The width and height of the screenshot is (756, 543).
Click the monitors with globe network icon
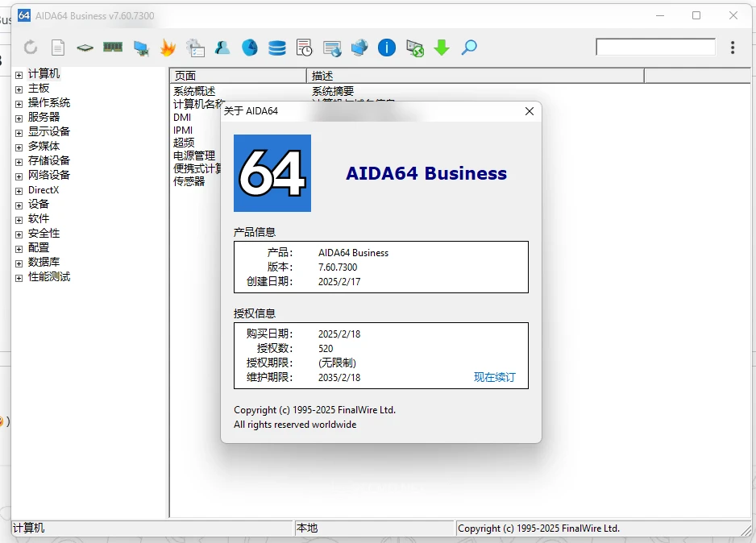(359, 48)
